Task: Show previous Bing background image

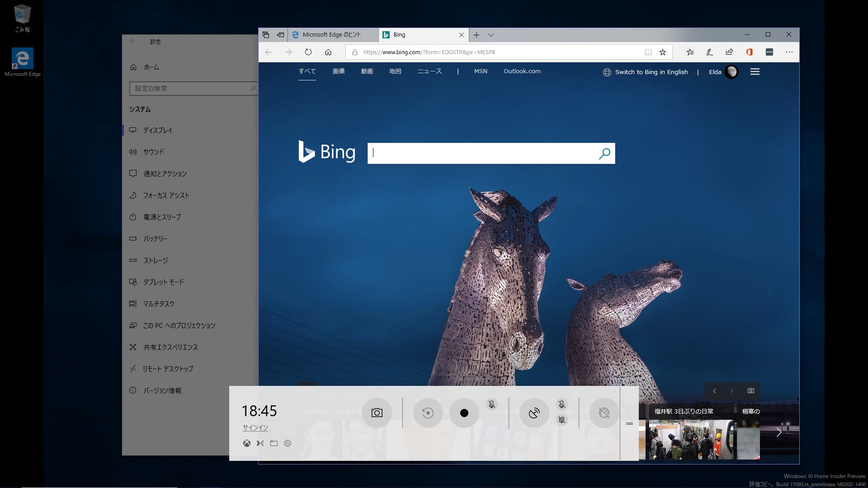Action: click(x=714, y=391)
